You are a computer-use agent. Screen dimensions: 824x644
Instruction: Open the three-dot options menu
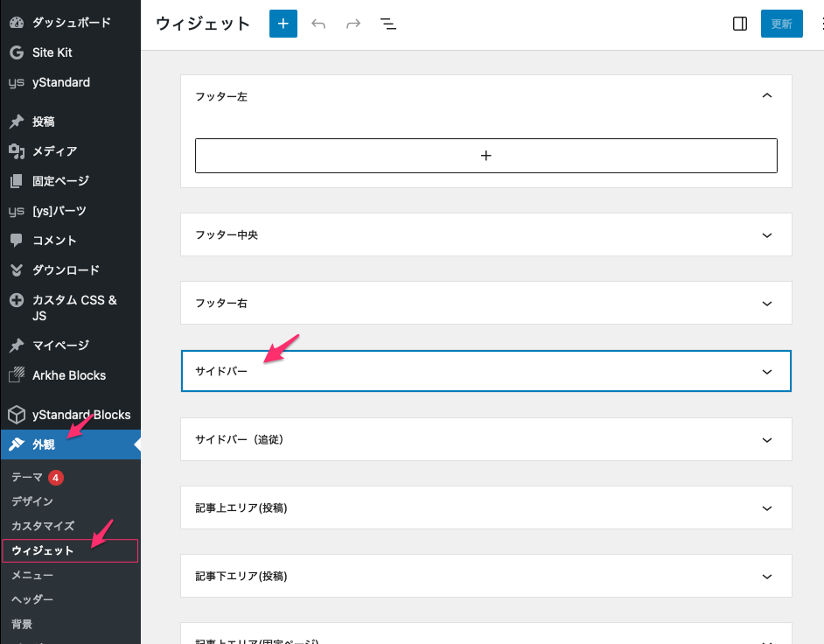pos(819,24)
